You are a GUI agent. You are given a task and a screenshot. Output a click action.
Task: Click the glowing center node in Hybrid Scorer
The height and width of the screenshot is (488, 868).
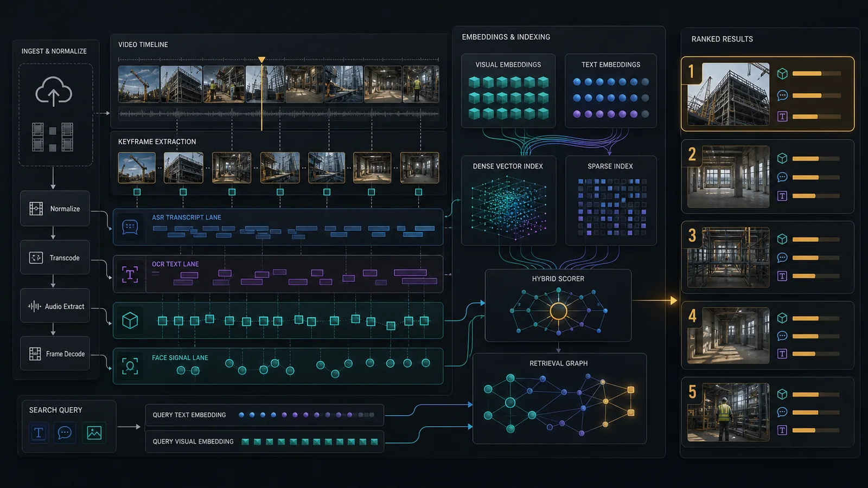(x=558, y=311)
